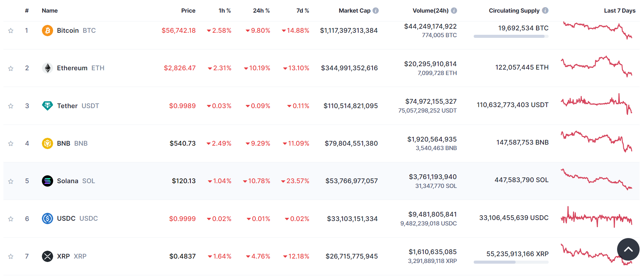Open the Market Cap info tooltip icon
This screenshot has width=644, height=278.
point(376,11)
